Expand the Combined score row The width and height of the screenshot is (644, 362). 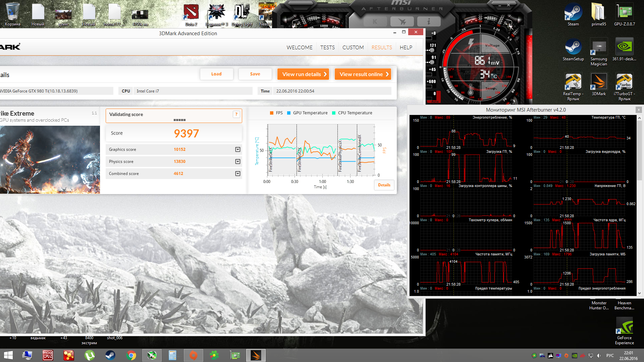coord(238,174)
